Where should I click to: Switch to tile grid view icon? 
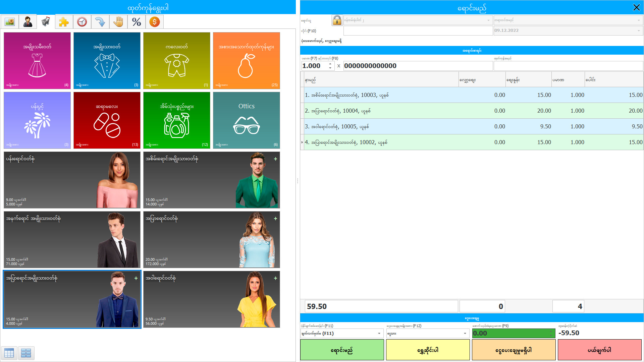26,353
